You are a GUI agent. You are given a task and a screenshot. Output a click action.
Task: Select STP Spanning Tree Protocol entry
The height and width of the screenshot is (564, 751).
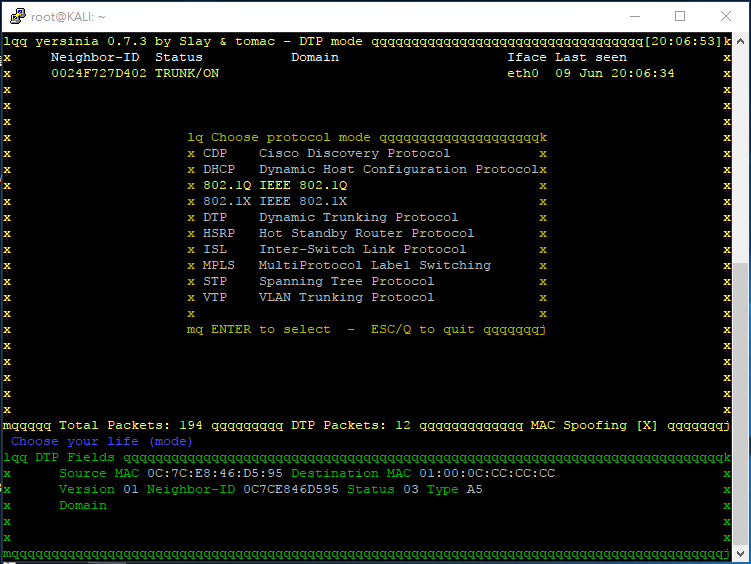tap(319, 282)
